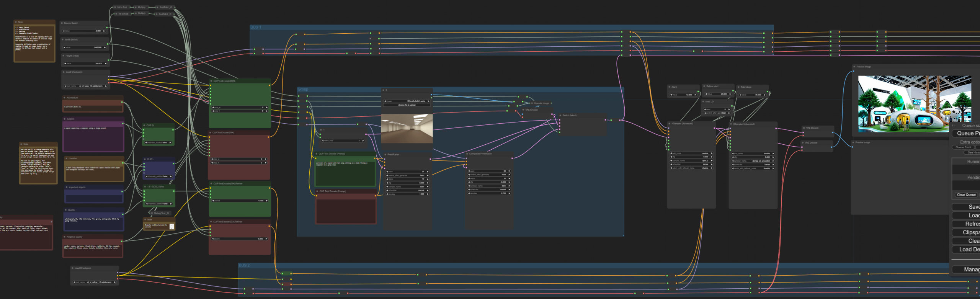The height and width of the screenshot is (299, 980).
Task: Open scheduler dropdown in Composite Prediffusion node
Action: click(x=489, y=190)
